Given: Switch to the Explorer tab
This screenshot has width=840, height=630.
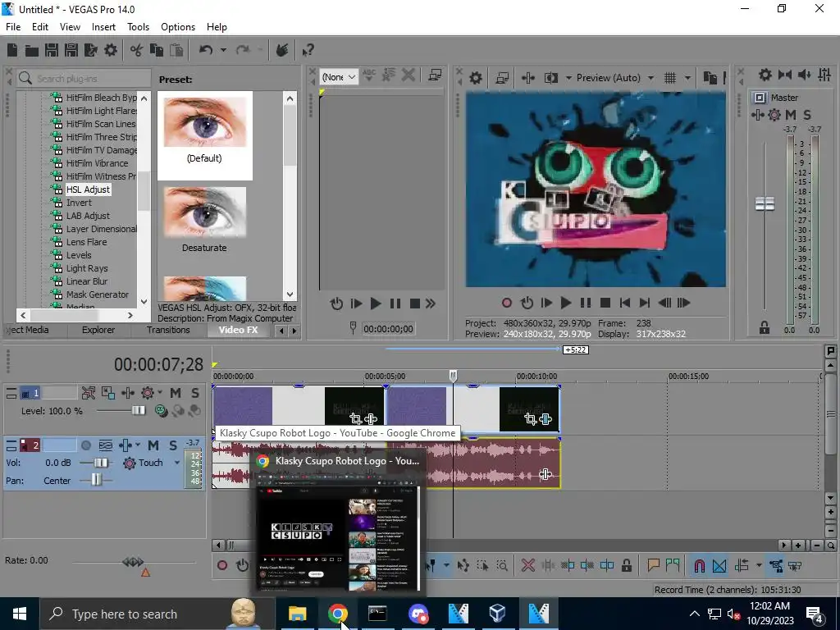Looking at the screenshot, I should point(98,330).
